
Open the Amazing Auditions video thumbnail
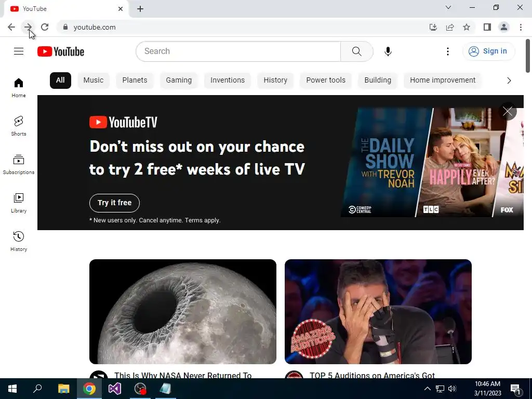coord(378,312)
